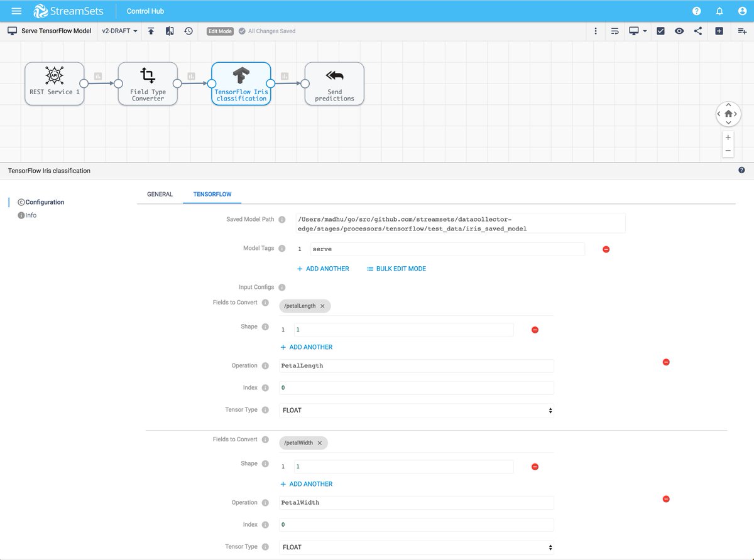This screenshot has height=560, width=754.
Task: Preview the pipeline with the eye icon
Action: pos(679,30)
